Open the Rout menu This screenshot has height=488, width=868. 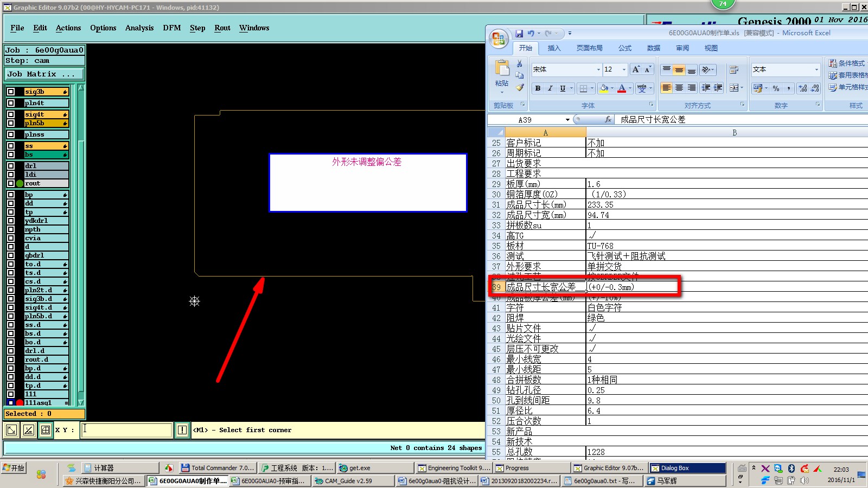pyautogui.click(x=222, y=28)
